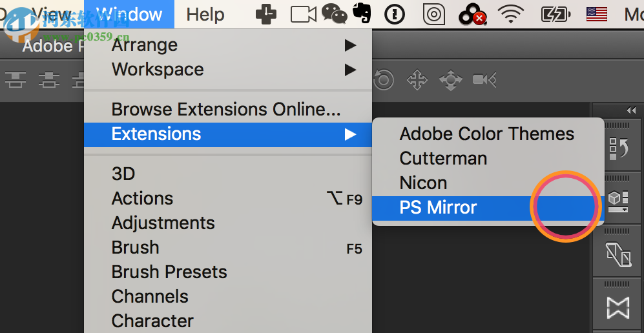The height and width of the screenshot is (333, 644).
Task: Show the Actions panel
Action: pyautogui.click(x=228, y=199)
